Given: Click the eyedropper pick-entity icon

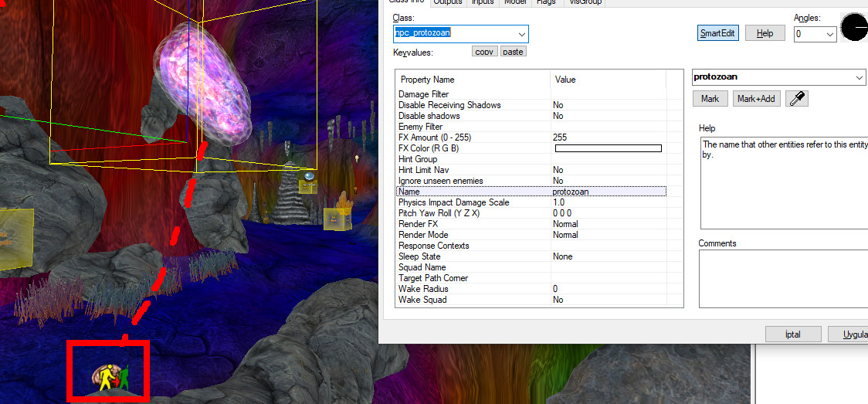Looking at the screenshot, I should (x=797, y=99).
